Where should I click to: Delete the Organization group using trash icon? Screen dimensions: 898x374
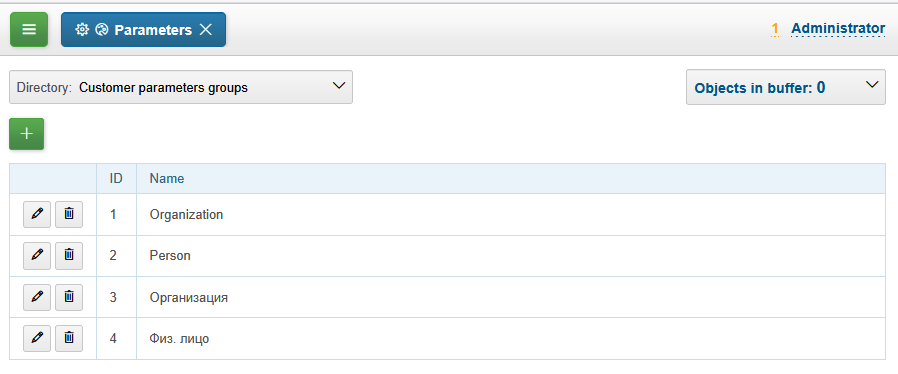pyautogui.click(x=69, y=214)
